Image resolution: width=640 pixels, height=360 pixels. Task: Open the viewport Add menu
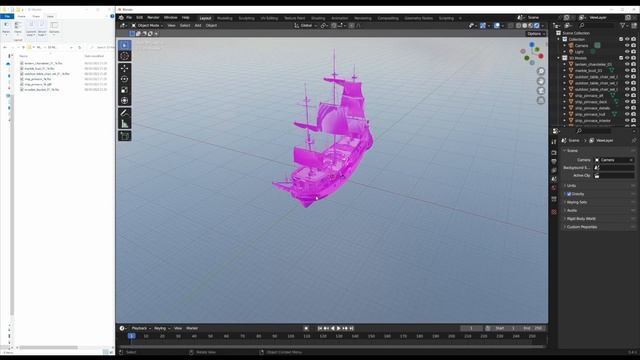198,25
